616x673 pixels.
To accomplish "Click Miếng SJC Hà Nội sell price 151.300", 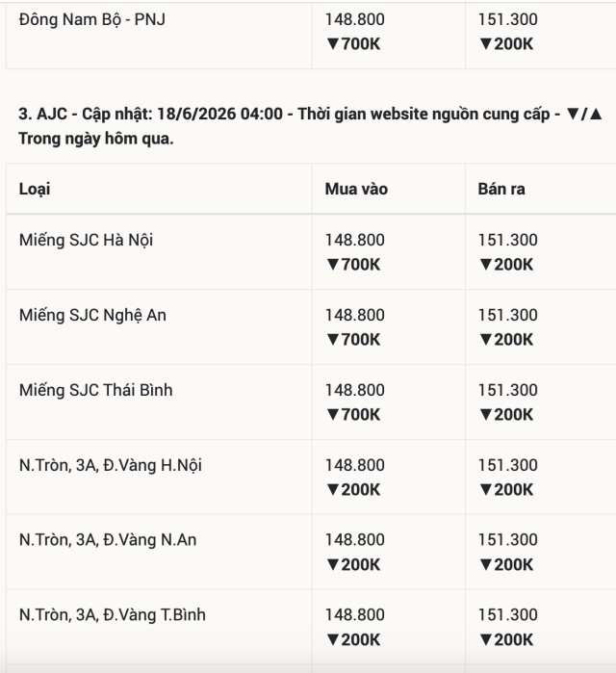I will pos(508,240).
